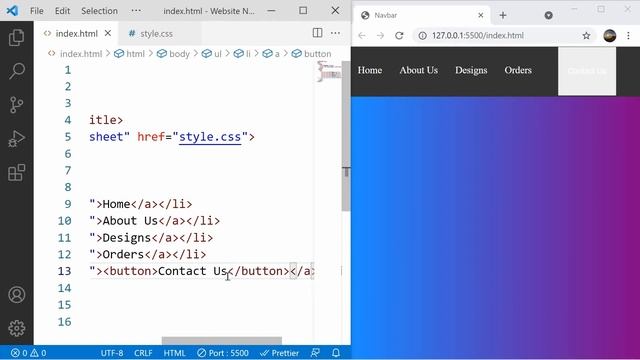
Task: Click Port : 5500 Live Server status
Action: (223, 353)
